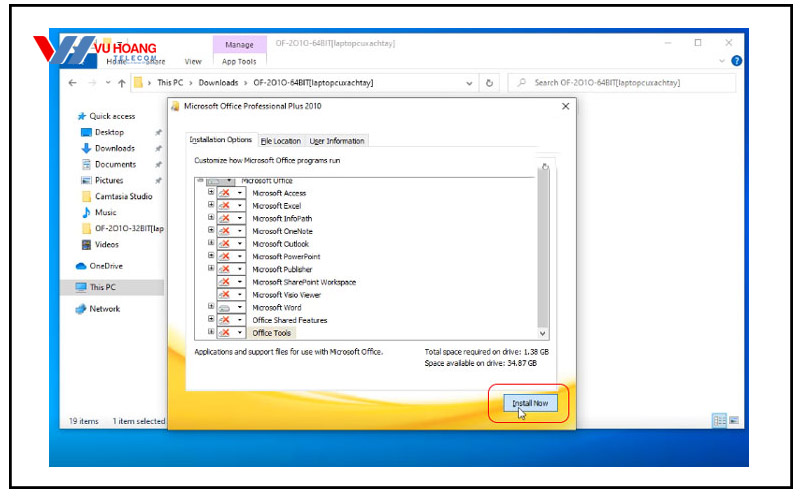Viewport: 800px width, 500px height.
Task: Click the up arrow navigation button
Action: coord(121,83)
